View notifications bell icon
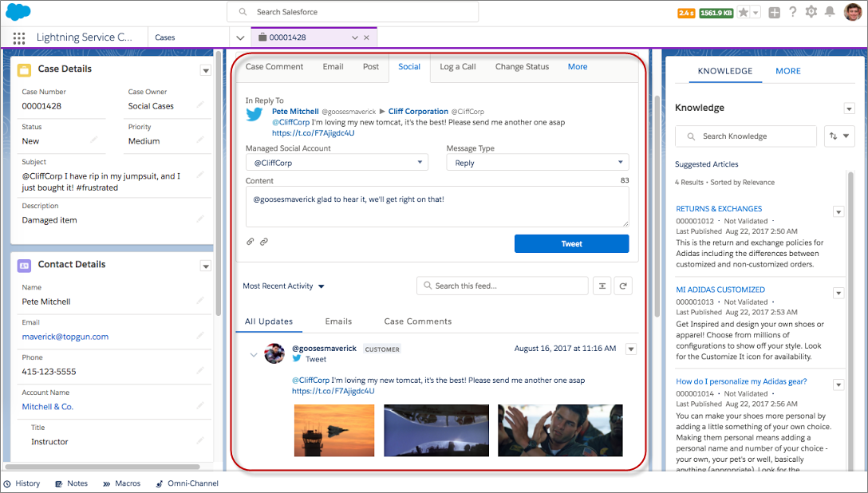Image resolution: width=868 pixels, height=493 pixels. 830,12
